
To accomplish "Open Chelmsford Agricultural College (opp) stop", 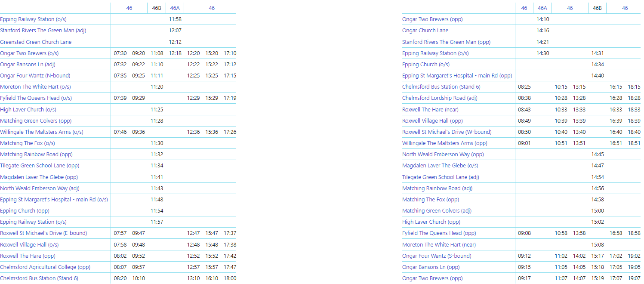I will (45, 267).
